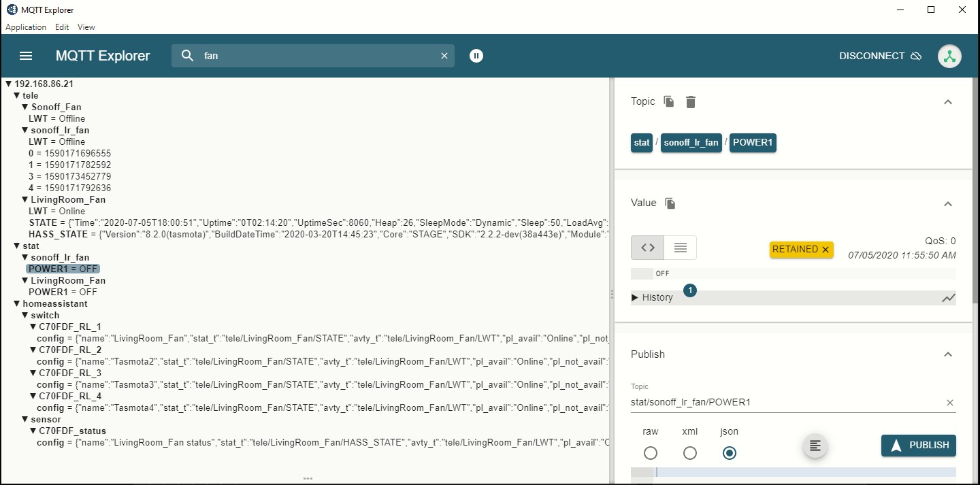Collapse the C70FDF_RL_1 node

33,327
